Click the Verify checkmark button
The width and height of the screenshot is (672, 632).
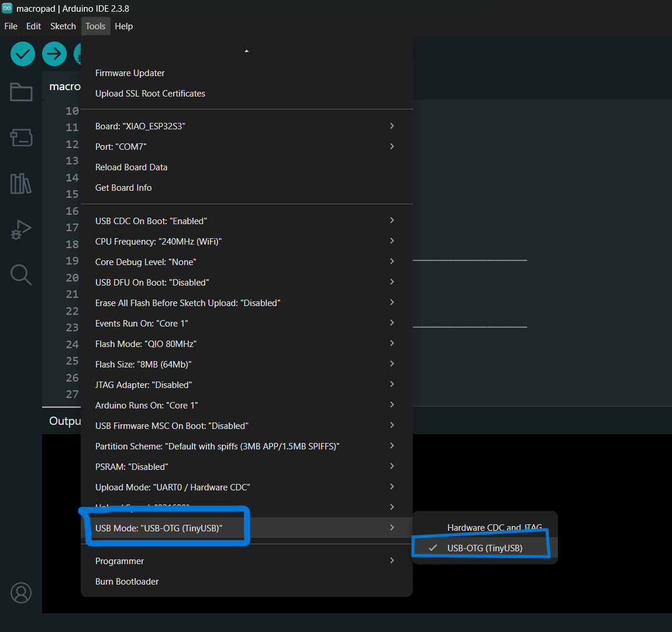(23, 54)
